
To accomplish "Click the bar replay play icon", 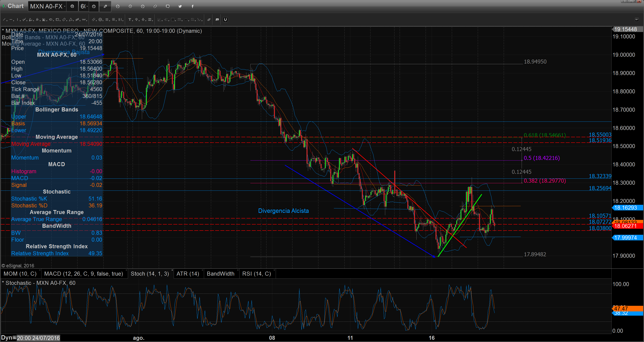I will tap(130, 6).
